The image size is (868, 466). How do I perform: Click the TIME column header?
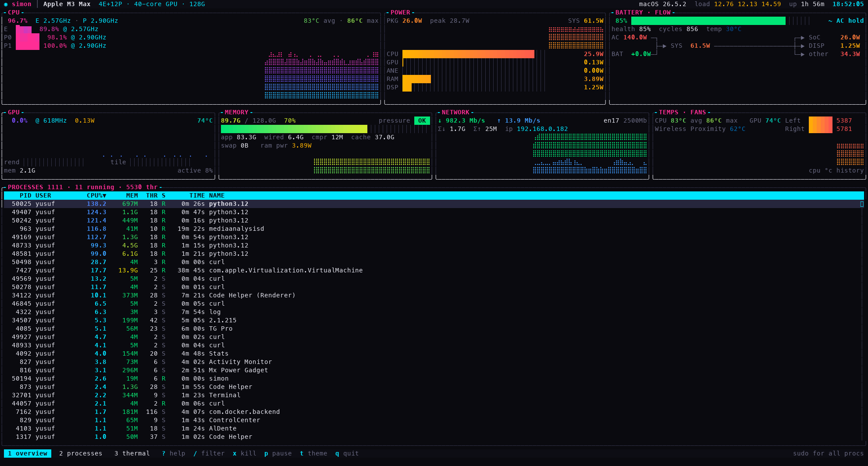197,195
